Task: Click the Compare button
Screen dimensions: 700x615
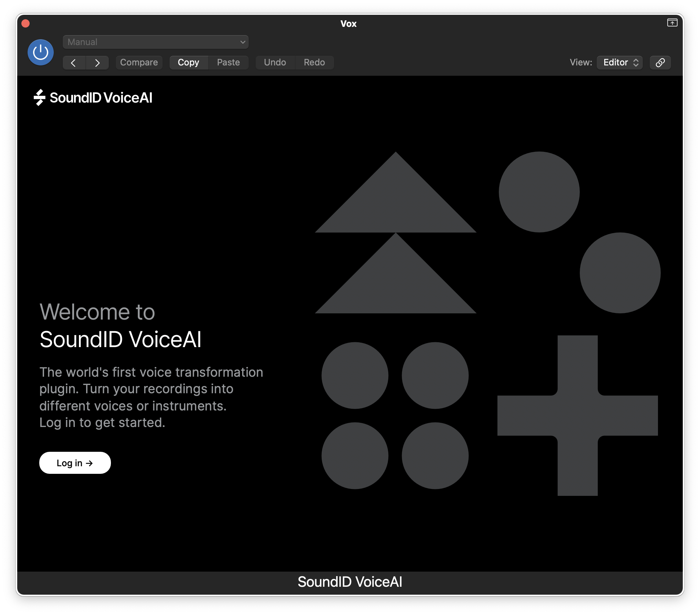Action: coord(139,62)
